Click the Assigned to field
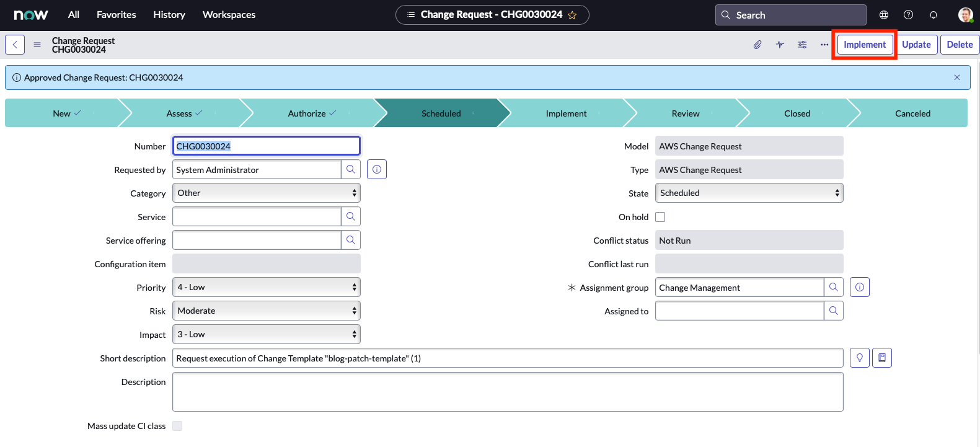 click(x=739, y=311)
